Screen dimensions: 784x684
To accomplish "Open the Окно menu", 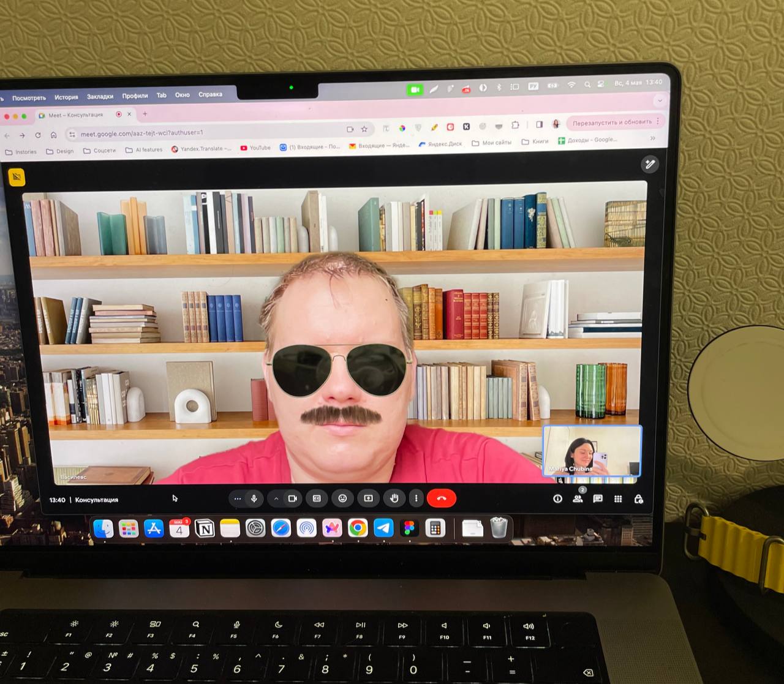I will [183, 95].
